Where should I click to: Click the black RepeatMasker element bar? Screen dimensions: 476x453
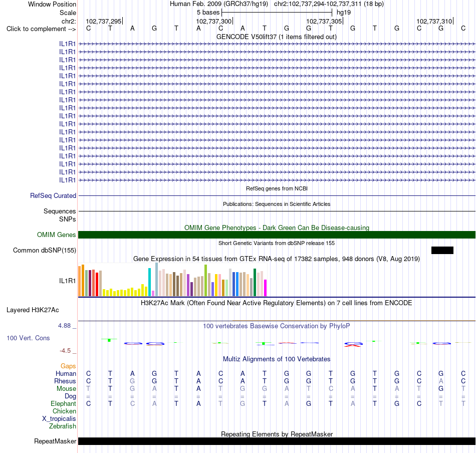click(277, 441)
